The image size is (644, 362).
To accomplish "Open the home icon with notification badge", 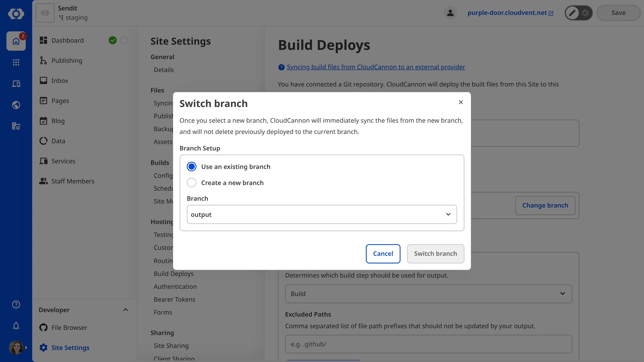I will coord(16,41).
